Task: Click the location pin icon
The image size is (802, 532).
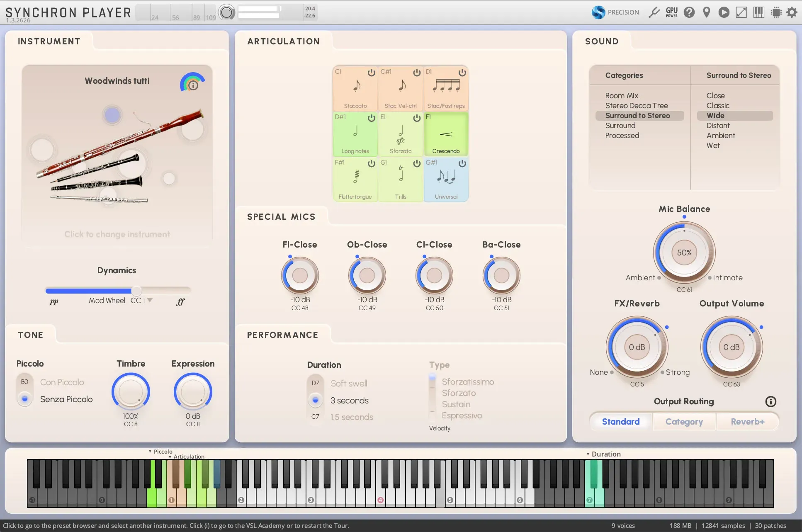Action: click(707, 12)
